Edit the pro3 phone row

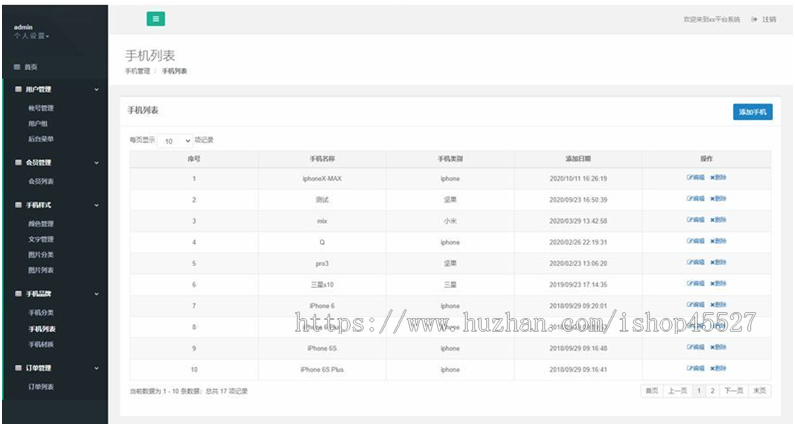tap(696, 263)
